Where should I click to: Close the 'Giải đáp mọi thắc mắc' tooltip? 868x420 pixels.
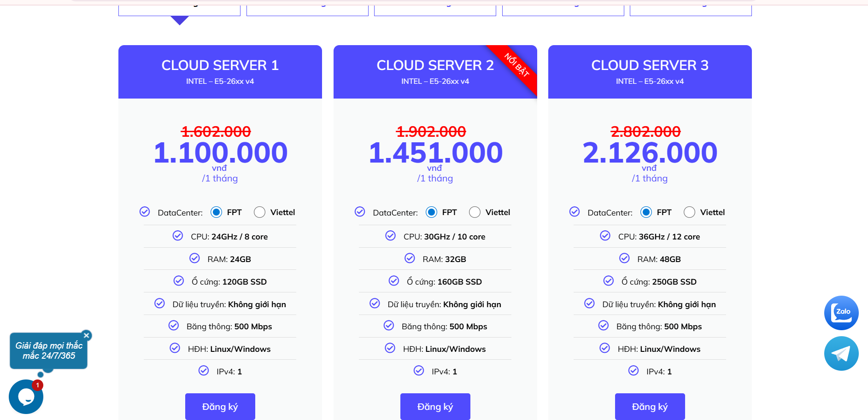(86, 335)
